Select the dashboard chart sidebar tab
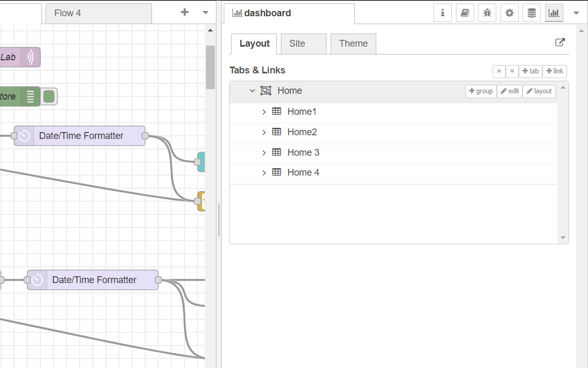This screenshot has width=588, height=368. coord(554,13)
